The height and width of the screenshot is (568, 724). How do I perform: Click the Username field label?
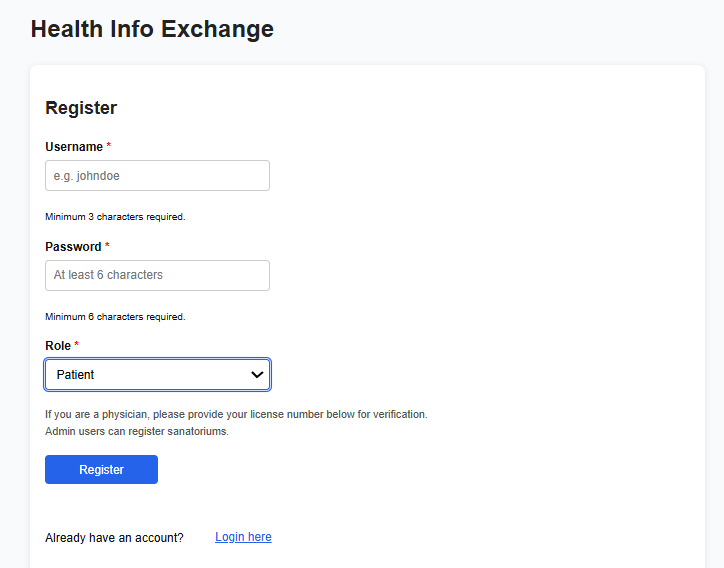(x=74, y=147)
